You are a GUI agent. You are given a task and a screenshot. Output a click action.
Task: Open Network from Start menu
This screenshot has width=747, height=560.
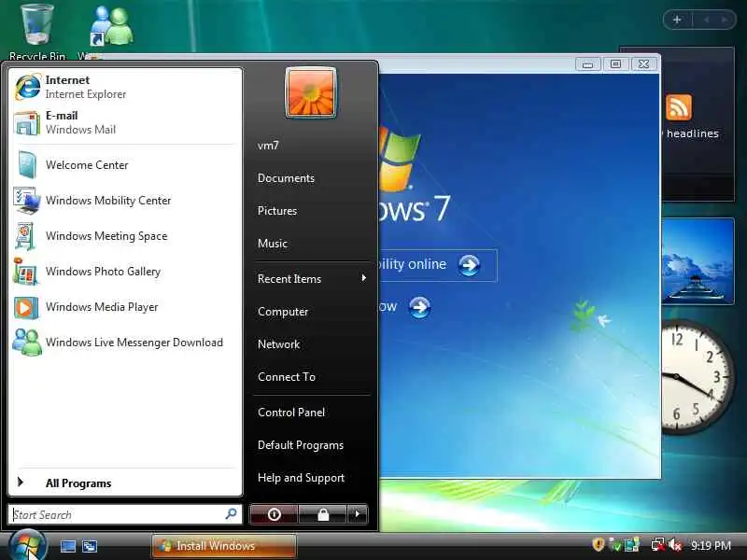point(278,343)
